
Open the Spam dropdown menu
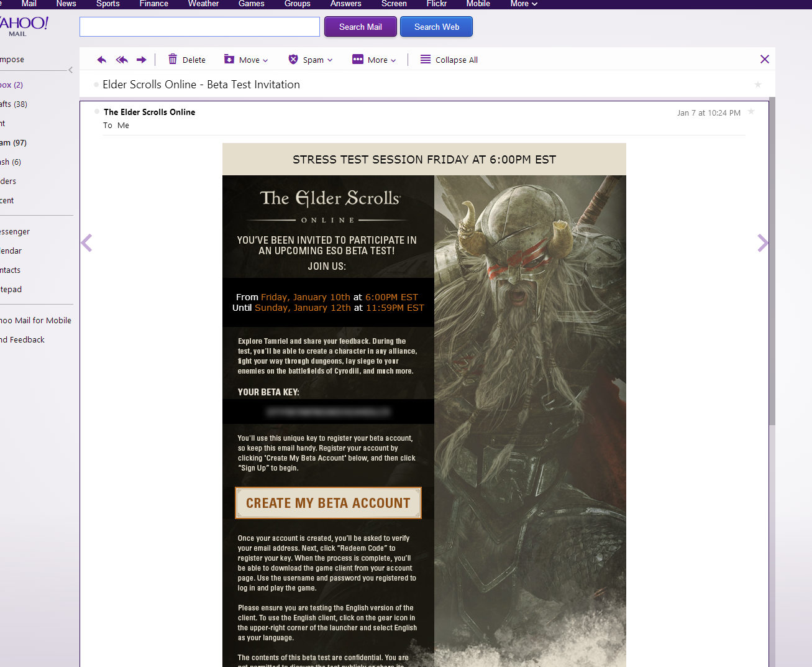(311, 60)
